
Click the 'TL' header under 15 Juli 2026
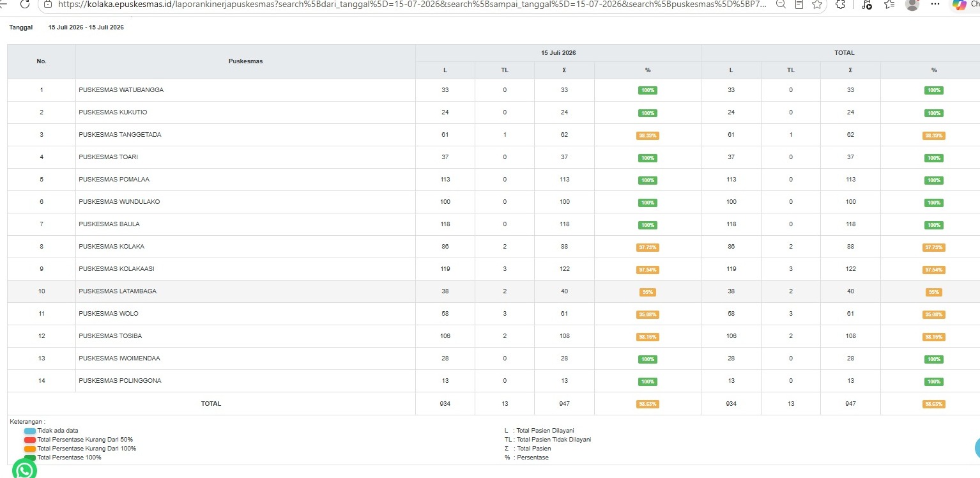(505, 70)
